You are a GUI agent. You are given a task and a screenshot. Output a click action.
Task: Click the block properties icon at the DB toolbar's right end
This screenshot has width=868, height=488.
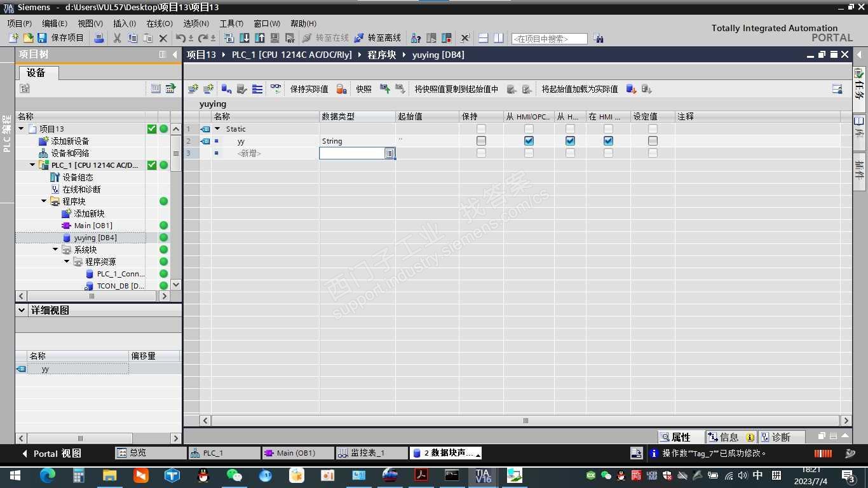point(837,89)
